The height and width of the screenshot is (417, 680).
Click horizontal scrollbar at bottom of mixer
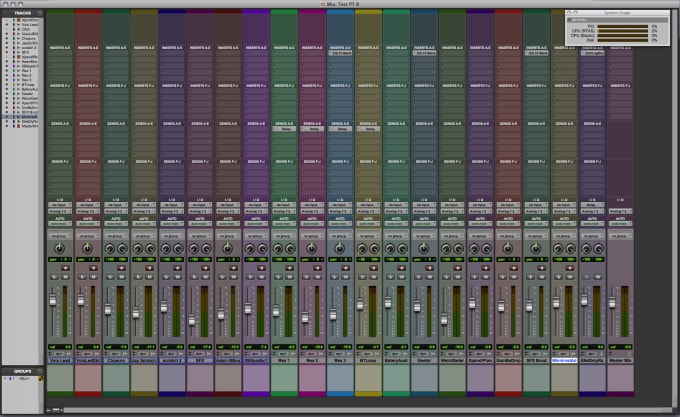(366, 410)
